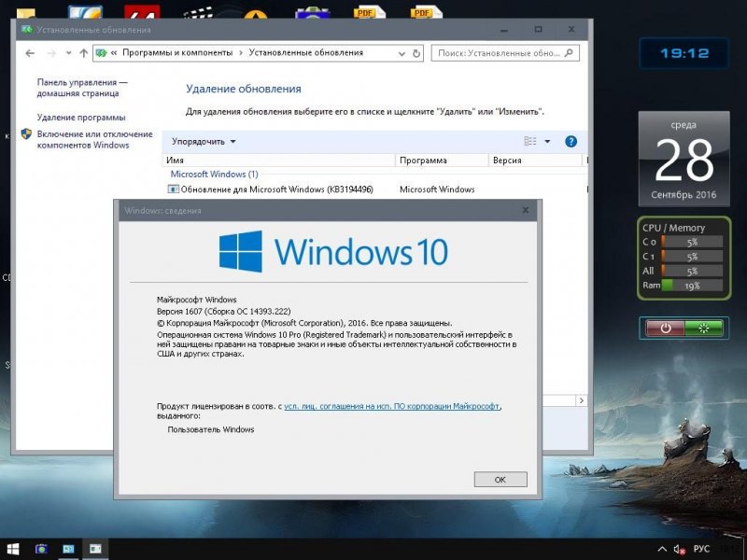Click the address bar control panel icon
The height and width of the screenshot is (560, 747).
[101, 53]
